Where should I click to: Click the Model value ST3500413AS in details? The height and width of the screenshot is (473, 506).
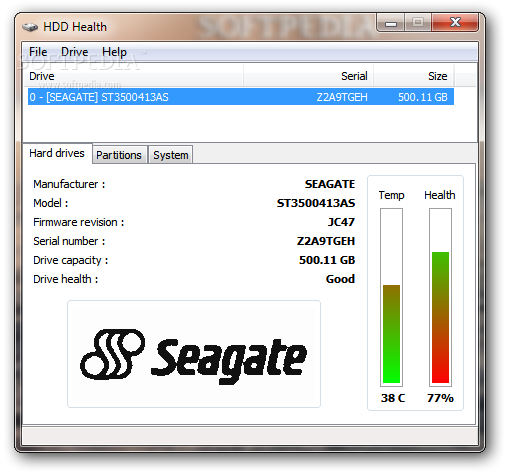[x=316, y=203]
